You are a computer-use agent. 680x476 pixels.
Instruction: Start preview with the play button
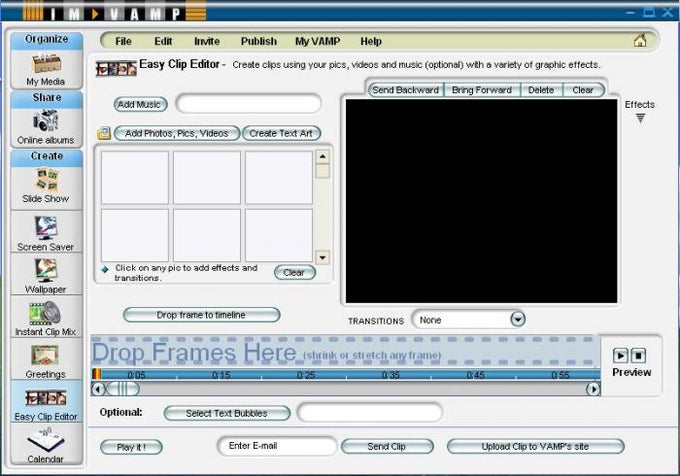(x=620, y=355)
